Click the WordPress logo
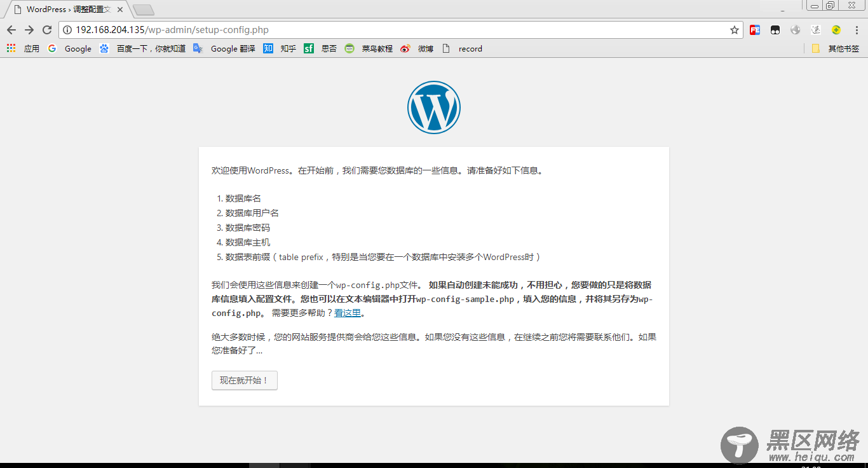Screen dimensions: 868x468 [434, 107]
